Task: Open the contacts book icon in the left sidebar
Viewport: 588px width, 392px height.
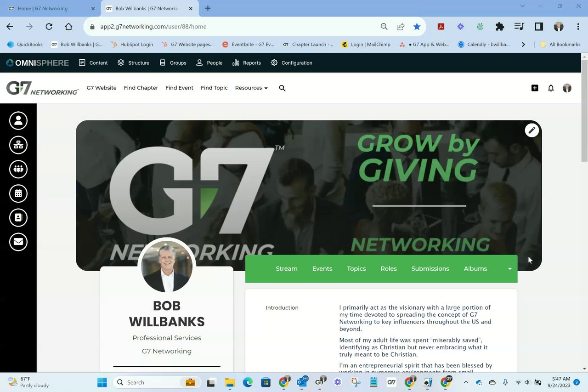Action: (x=18, y=217)
